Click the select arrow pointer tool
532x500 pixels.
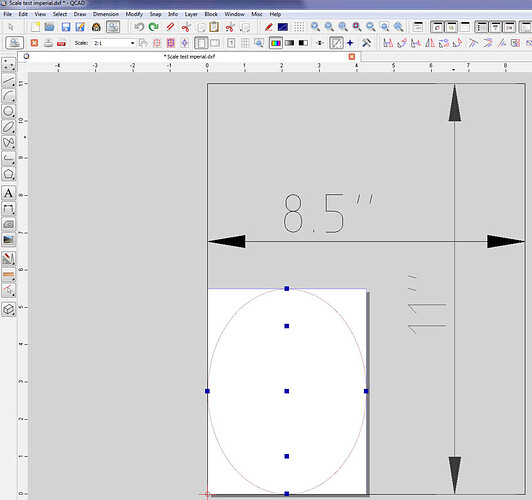(x=11, y=27)
